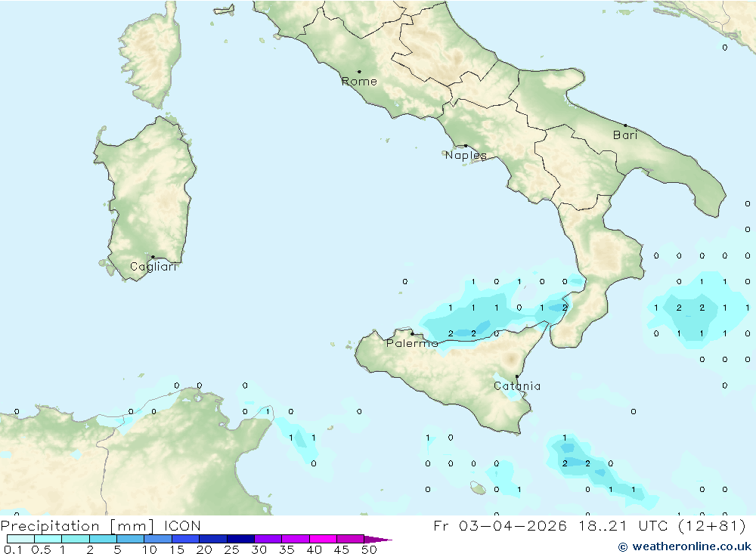This screenshot has width=756, height=554.
Task: Click the '18..21 UTC' time text
Action: pos(623,526)
